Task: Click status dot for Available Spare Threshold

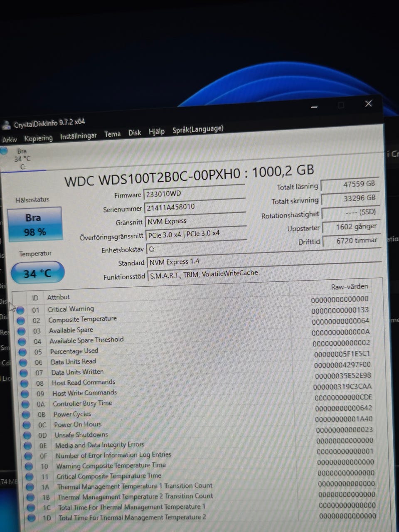Action: coord(22,342)
